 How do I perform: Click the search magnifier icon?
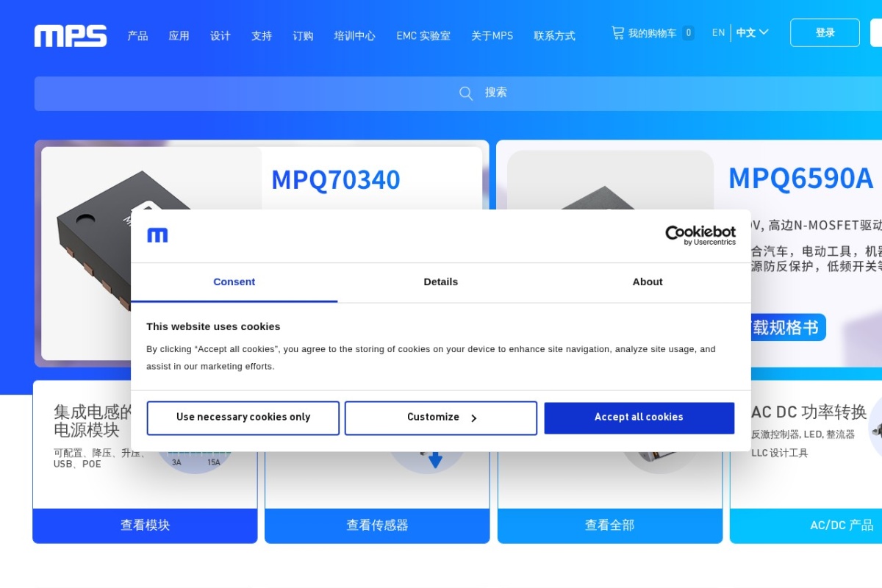466,93
